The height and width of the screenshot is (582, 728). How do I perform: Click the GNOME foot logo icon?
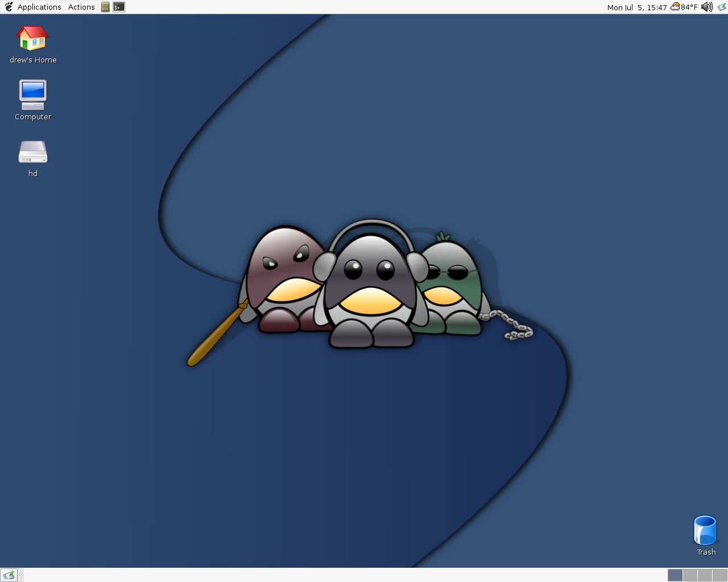click(9, 7)
